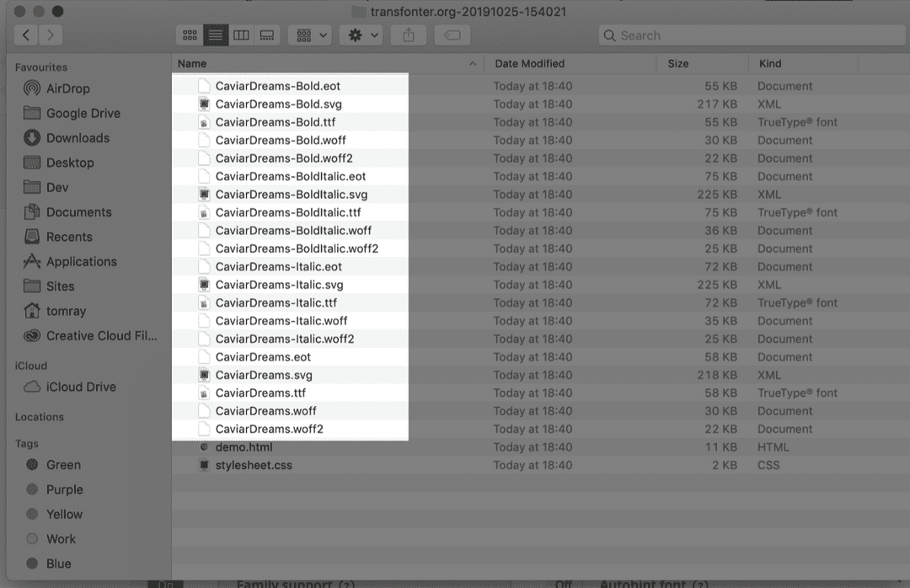This screenshot has width=910, height=588.
Task: Switch to column view in toolbar
Action: pos(241,35)
